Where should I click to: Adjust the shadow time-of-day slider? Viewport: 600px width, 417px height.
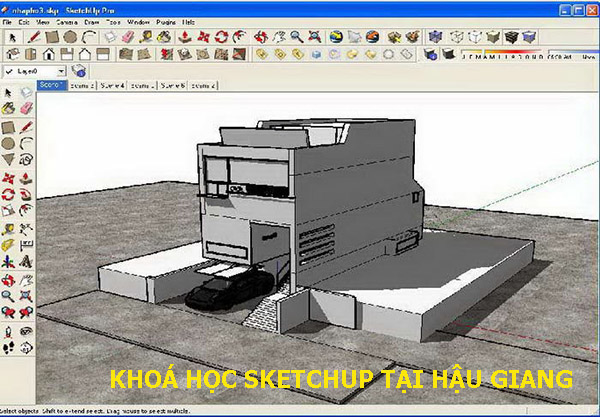tap(573, 51)
